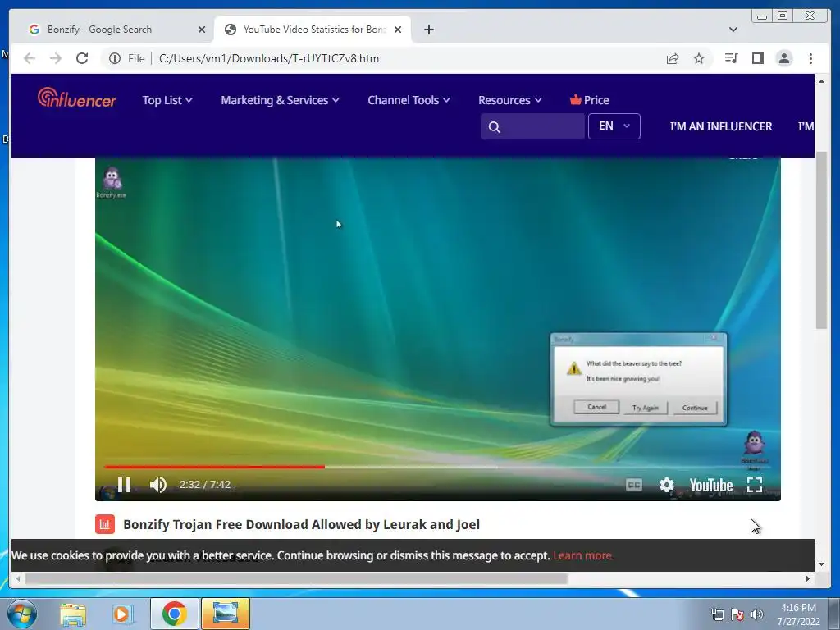Click the network tray icon
The height and width of the screenshot is (630, 840).
717,614
